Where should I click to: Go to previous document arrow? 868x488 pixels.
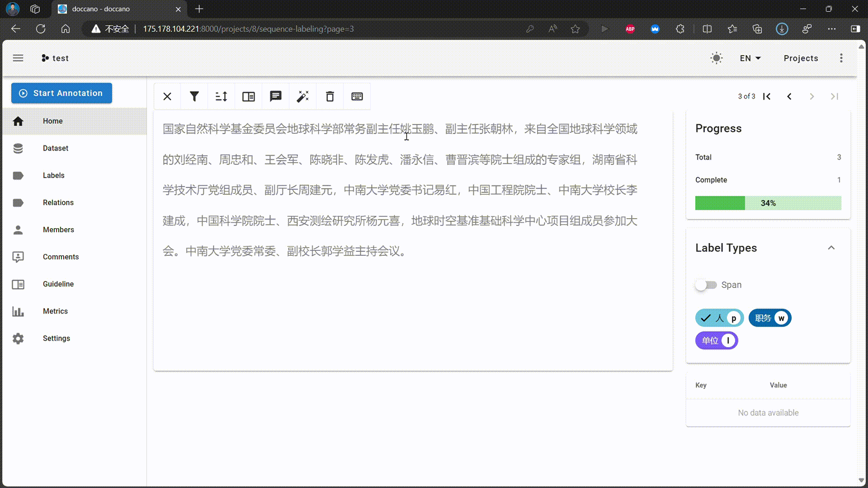pyautogui.click(x=789, y=96)
